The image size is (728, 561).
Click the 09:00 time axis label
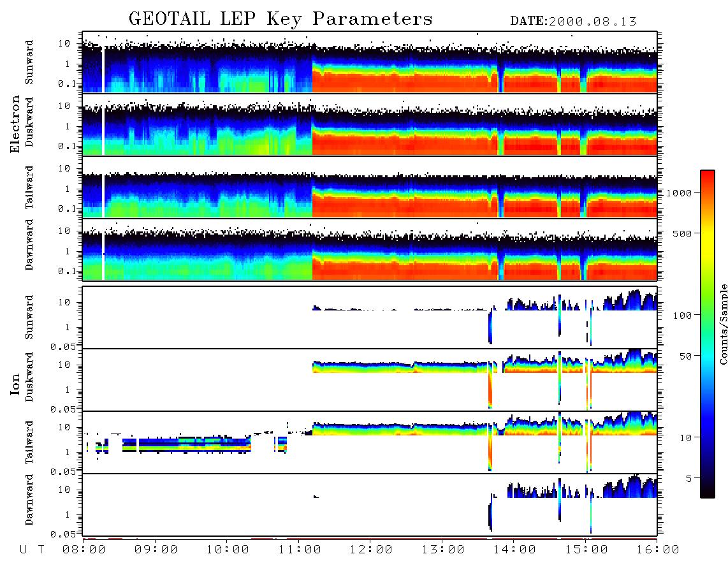pos(156,550)
